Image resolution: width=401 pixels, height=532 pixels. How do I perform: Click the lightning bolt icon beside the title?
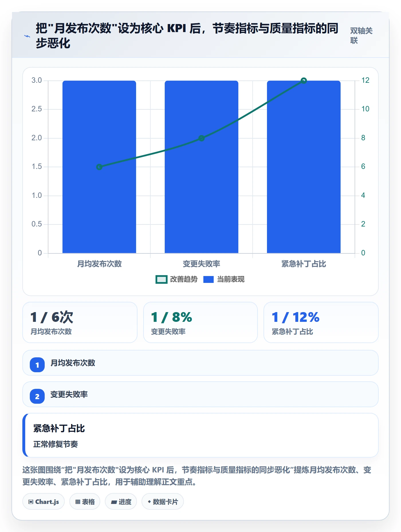tap(27, 36)
